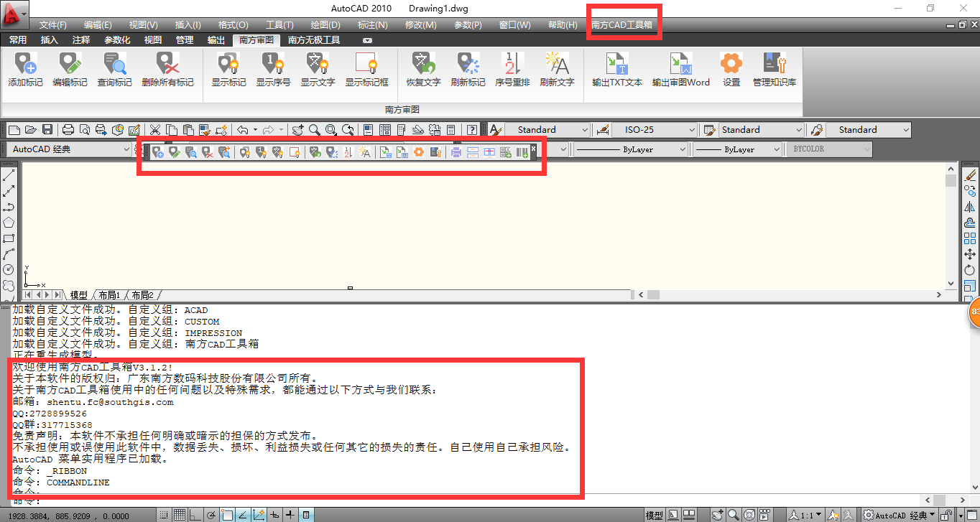Image resolution: width=980 pixels, height=522 pixels.
Task: Toggle Object Snap in status bar
Action: coord(227,515)
